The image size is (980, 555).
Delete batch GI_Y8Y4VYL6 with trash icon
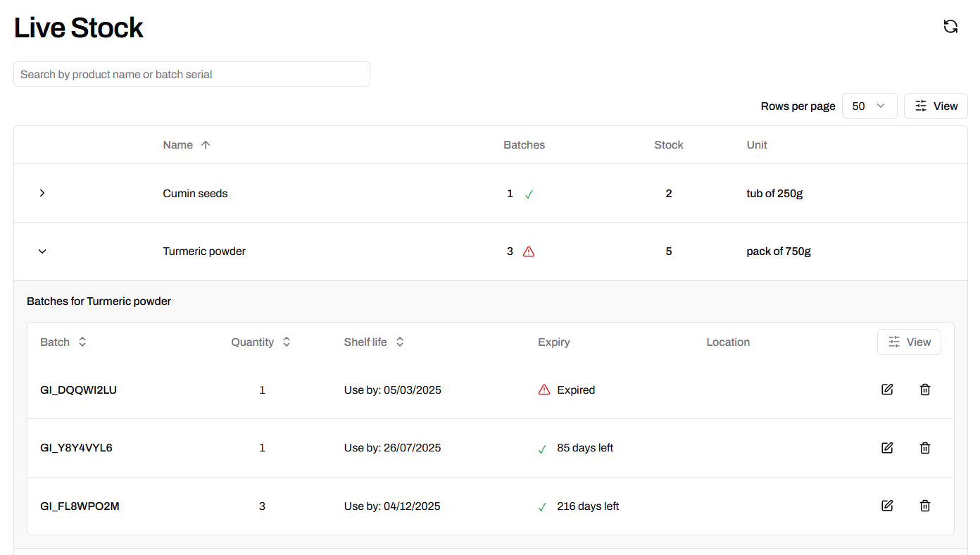tap(925, 448)
